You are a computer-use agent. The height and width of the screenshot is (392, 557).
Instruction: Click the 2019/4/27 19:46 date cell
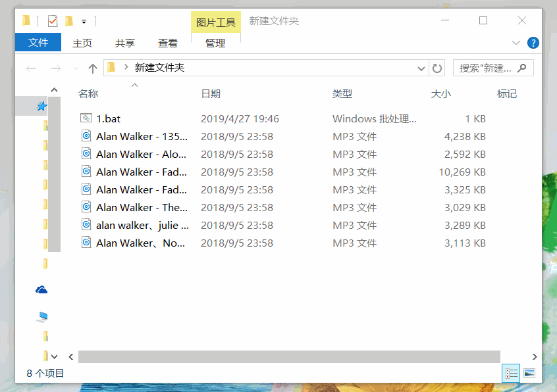coord(240,119)
